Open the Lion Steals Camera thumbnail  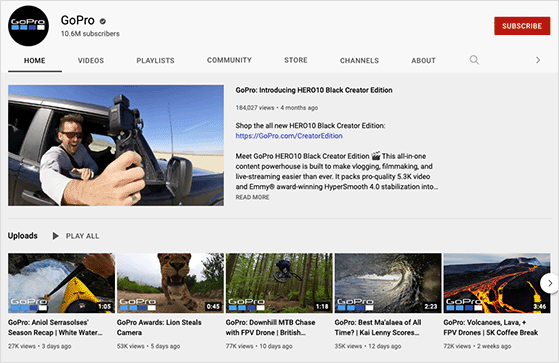[170, 283]
